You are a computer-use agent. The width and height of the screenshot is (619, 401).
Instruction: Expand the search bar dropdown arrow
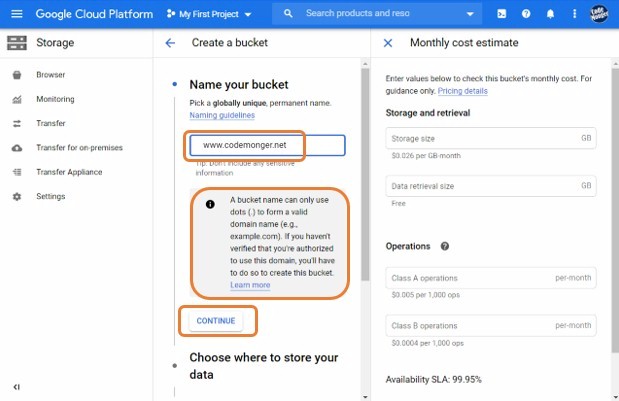[x=471, y=14]
